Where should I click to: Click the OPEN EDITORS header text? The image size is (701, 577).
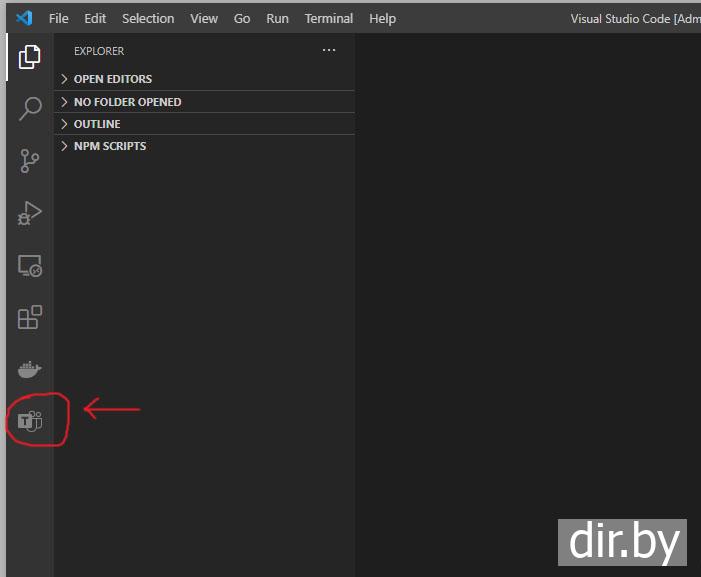tap(113, 79)
